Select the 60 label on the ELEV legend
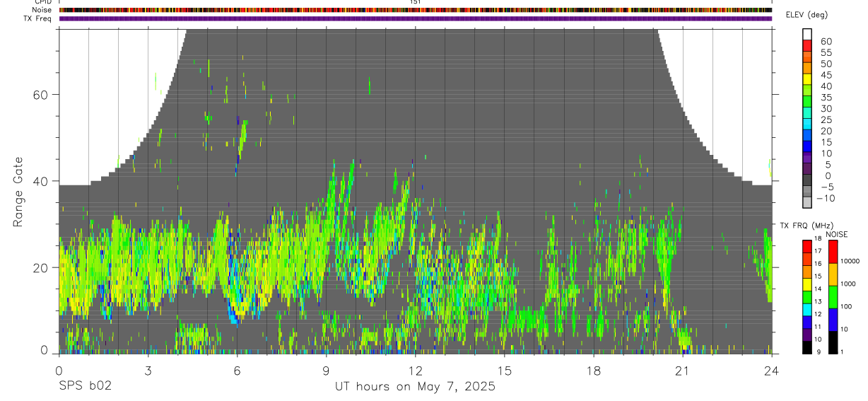Screen dimensions: 868x401 point(826,42)
